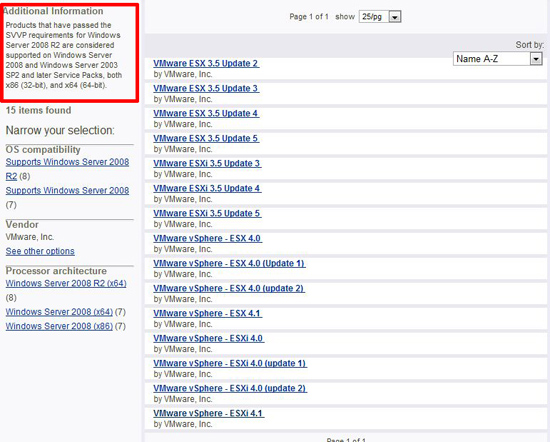This screenshot has width=550, height=442.
Task: Click the 'OS compatibility' heading
Action: (x=43, y=150)
